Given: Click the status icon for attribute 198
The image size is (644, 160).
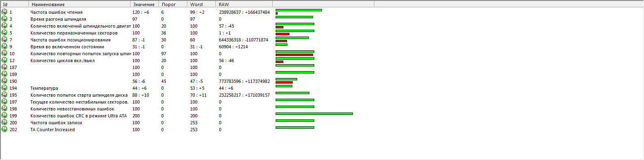Looking at the screenshot, I should (x=4, y=108).
